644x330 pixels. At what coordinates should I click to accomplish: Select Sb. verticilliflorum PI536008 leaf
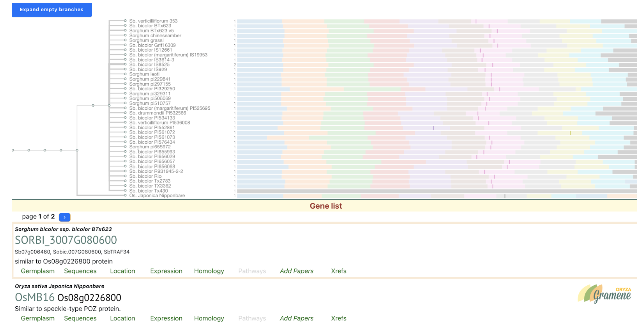click(159, 123)
